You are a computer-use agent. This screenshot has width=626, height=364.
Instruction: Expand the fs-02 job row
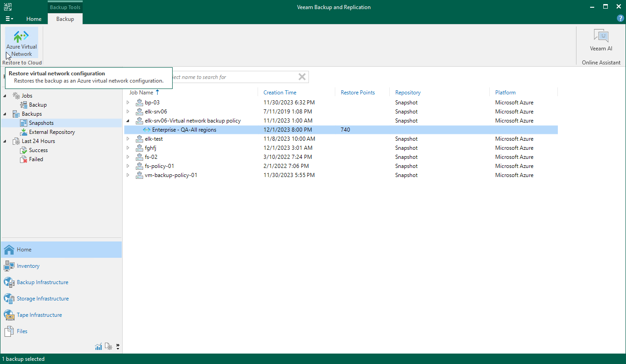coord(128,157)
